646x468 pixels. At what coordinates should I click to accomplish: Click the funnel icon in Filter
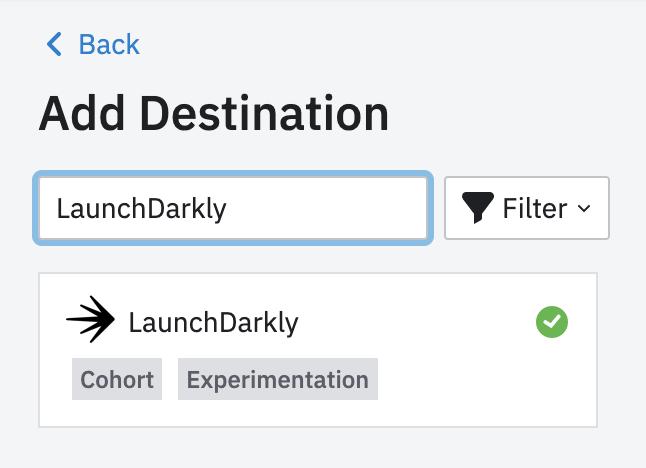click(x=479, y=208)
